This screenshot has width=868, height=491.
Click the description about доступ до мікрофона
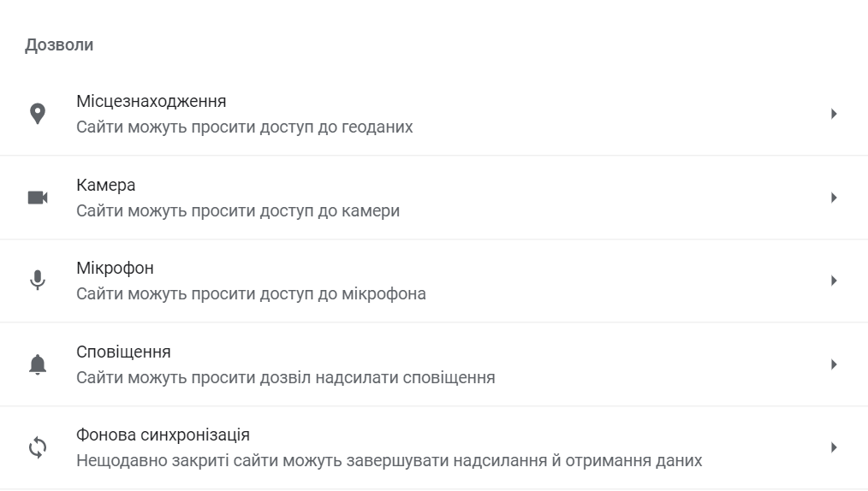pyautogui.click(x=252, y=293)
